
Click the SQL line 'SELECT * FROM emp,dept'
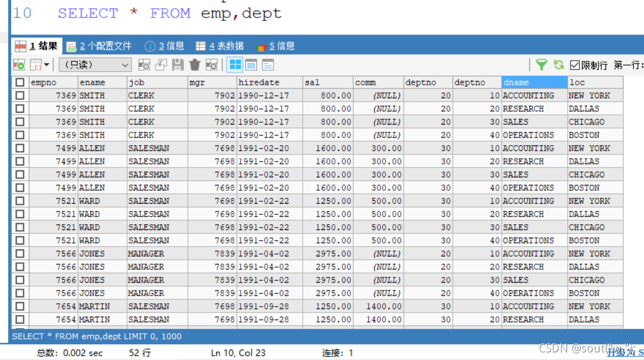click(x=169, y=13)
